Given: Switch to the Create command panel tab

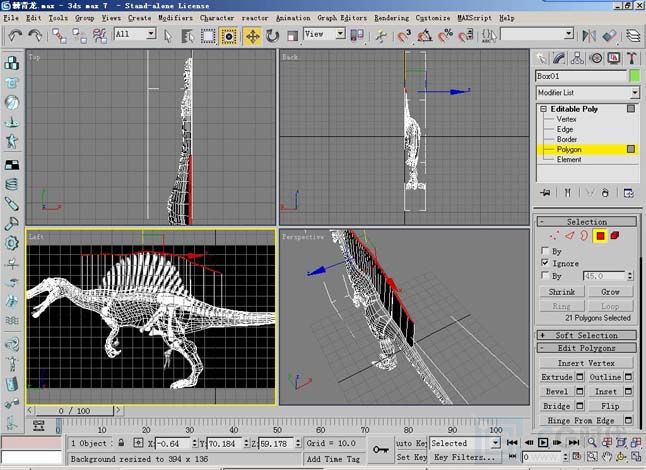Looking at the screenshot, I should click(541, 58).
